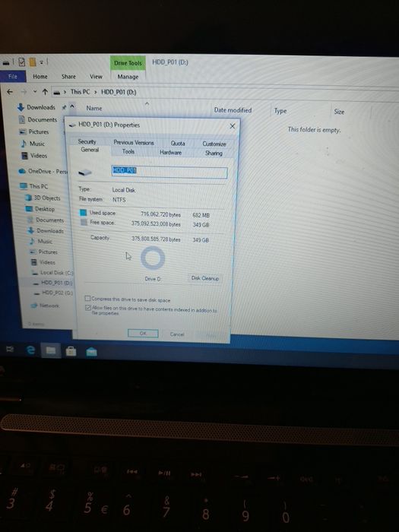Click the Free space gray swatch

click(x=84, y=223)
